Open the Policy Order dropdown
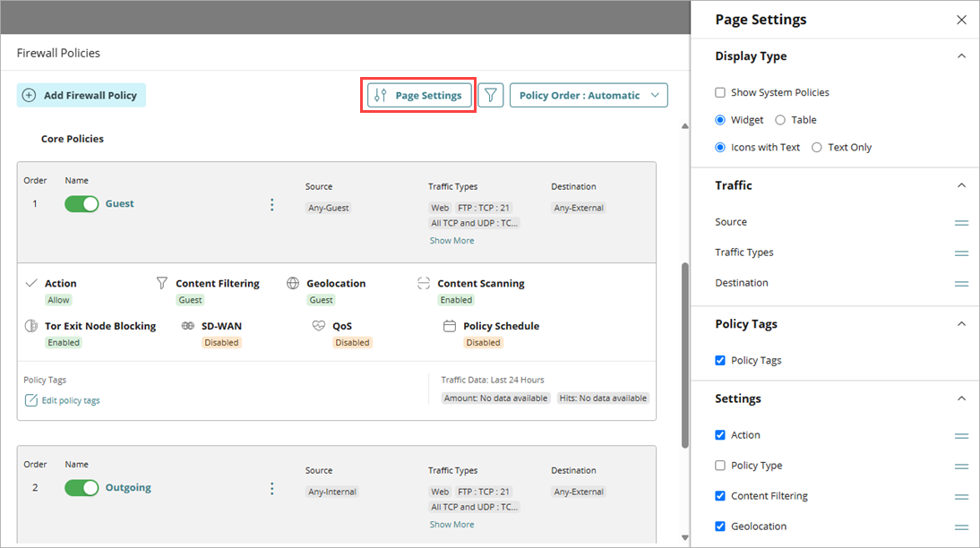The image size is (980, 548). pyautogui.click(x=589, y=95)
